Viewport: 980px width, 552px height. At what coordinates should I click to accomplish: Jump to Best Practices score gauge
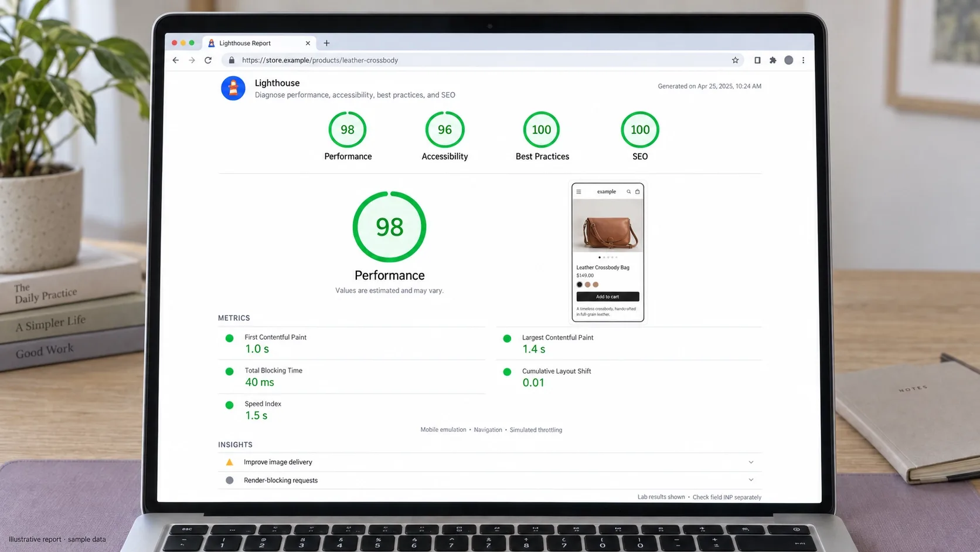click(x=542, y=130)
